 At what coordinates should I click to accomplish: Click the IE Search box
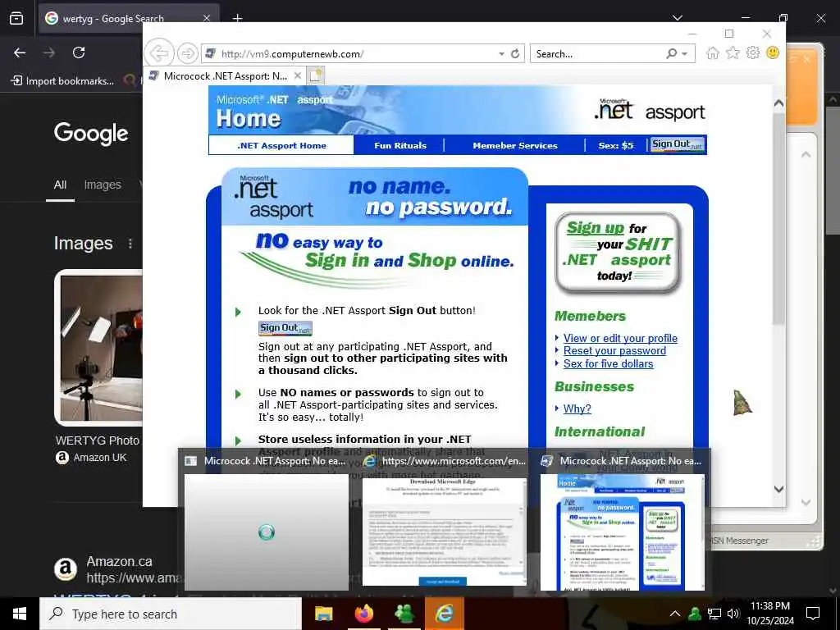point(597,53)
